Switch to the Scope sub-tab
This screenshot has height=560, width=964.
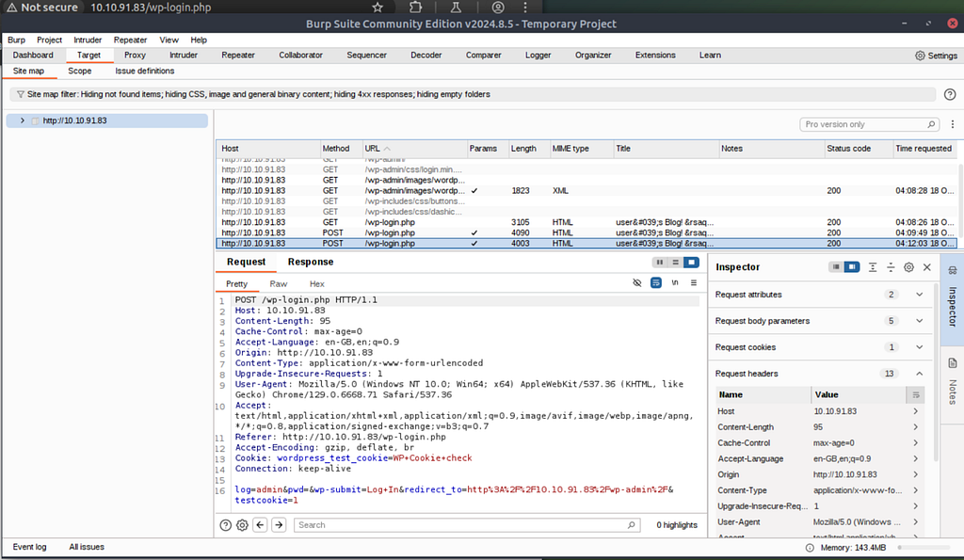coord(80,72)
